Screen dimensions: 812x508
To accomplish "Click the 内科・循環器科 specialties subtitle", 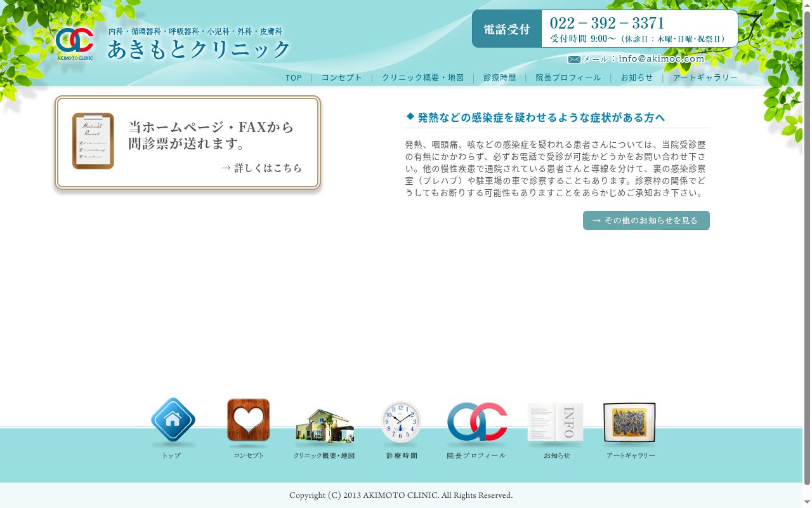I will click(x=195, y=31).
